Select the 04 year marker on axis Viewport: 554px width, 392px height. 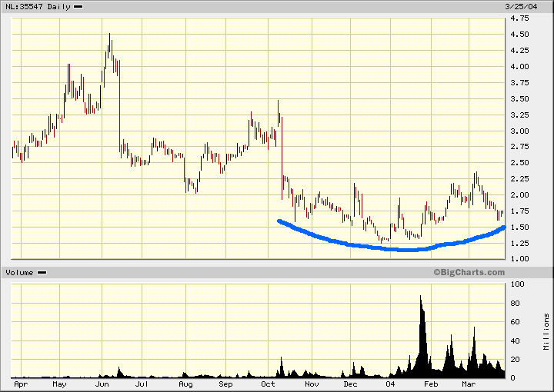coord(390,383)
